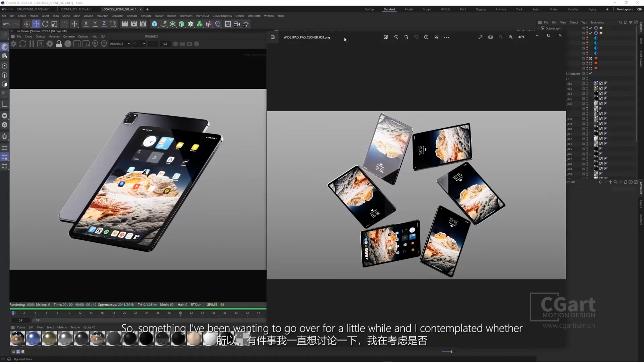The image size is (644, 362).
Task: Select the Rotate tool in the top toolbar
Action: pos(45,24)
